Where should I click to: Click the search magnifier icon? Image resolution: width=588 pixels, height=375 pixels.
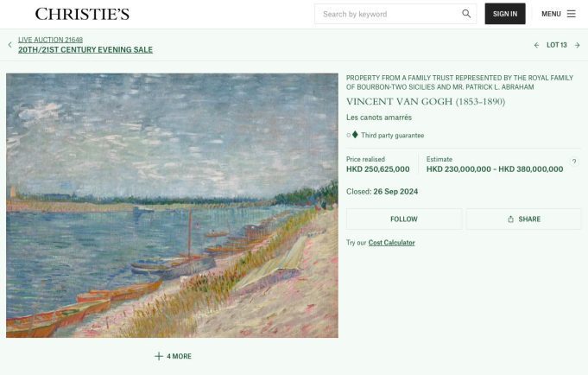(x=466, y=14)
